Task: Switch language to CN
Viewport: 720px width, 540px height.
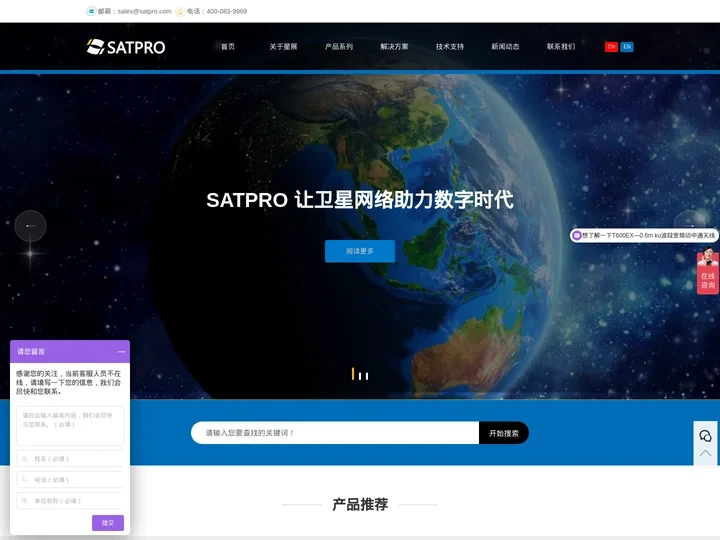Action: click(x=611, y=47)
